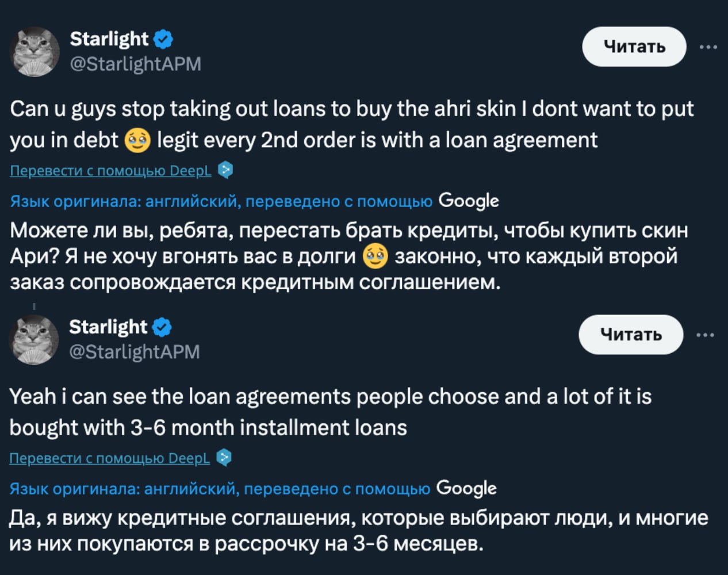
Task: Click Google logo under second tweet translation
Action: 466,488
